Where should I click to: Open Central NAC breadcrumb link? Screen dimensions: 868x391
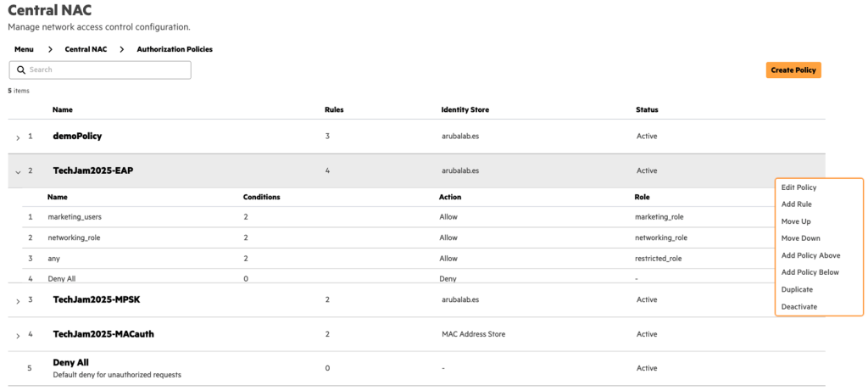tap(86, 49)
